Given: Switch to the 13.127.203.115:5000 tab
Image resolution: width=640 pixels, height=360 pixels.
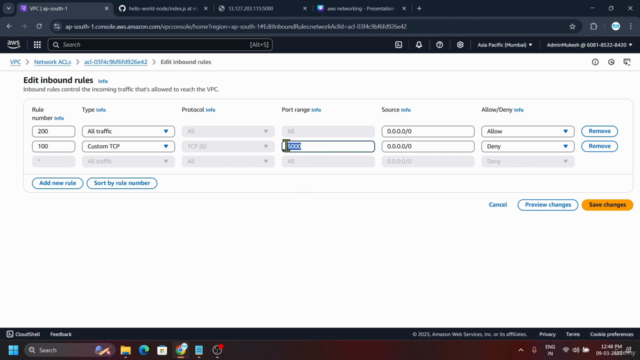Looking at the screenshot, I should 262,8.
